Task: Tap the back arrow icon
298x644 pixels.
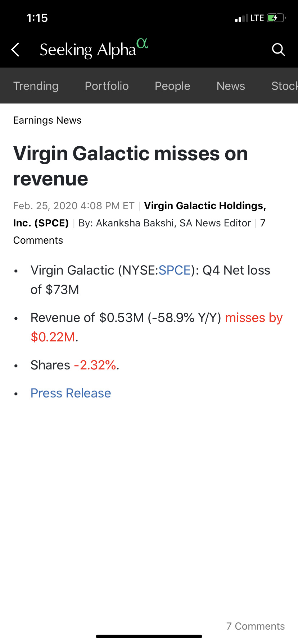Action: pos(15,50)
